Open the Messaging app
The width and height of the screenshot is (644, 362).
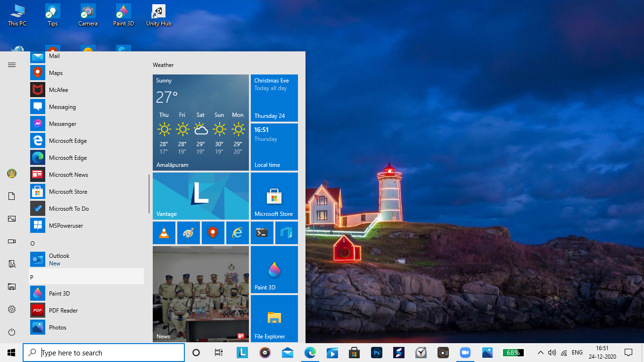click(x=87, y=107)
